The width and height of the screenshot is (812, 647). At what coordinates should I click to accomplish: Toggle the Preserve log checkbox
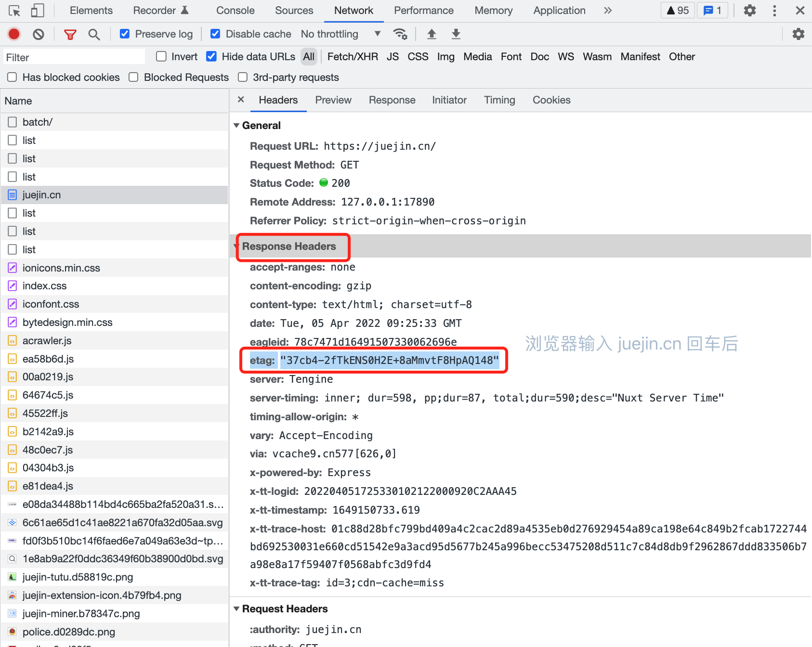125,34
